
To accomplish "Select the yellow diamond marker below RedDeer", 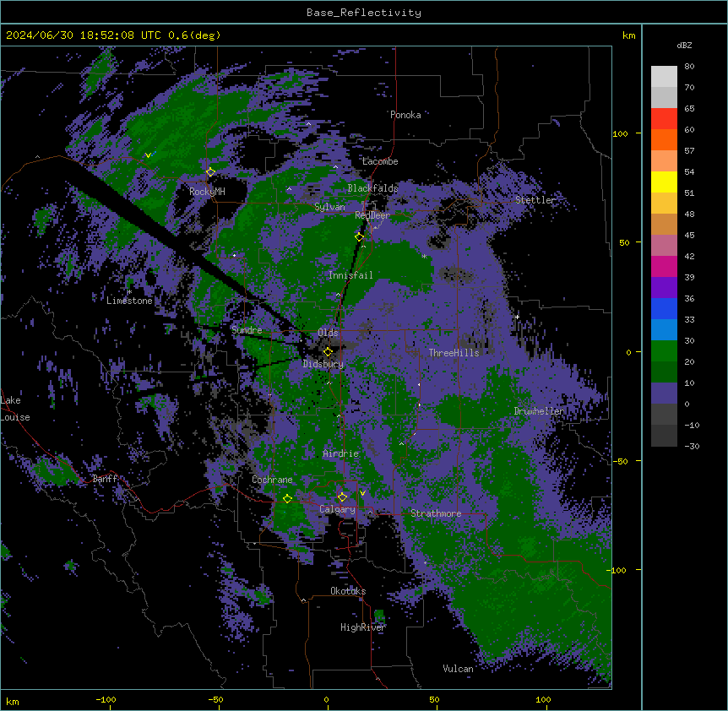I will [x=360, y=237].
